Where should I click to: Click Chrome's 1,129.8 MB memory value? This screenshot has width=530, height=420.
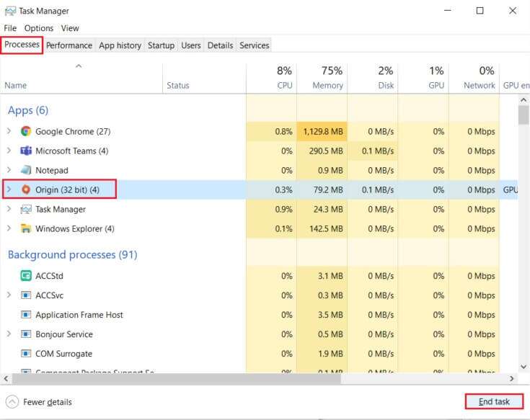coord(323,131)
